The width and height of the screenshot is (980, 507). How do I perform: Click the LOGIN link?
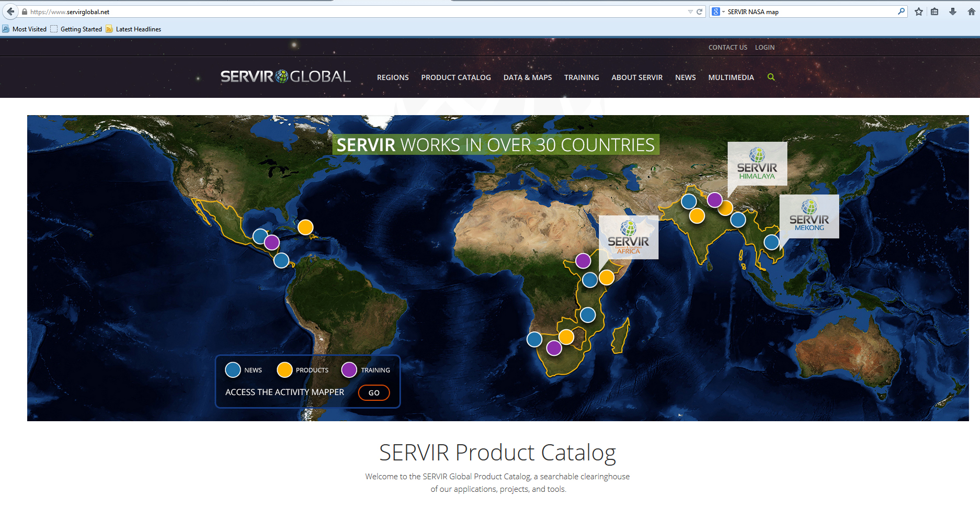[765, 47]
